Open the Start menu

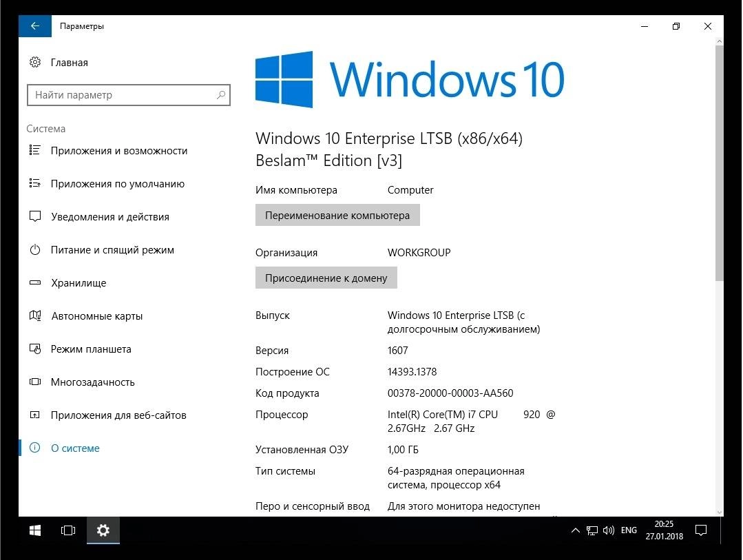pos(34,530)
